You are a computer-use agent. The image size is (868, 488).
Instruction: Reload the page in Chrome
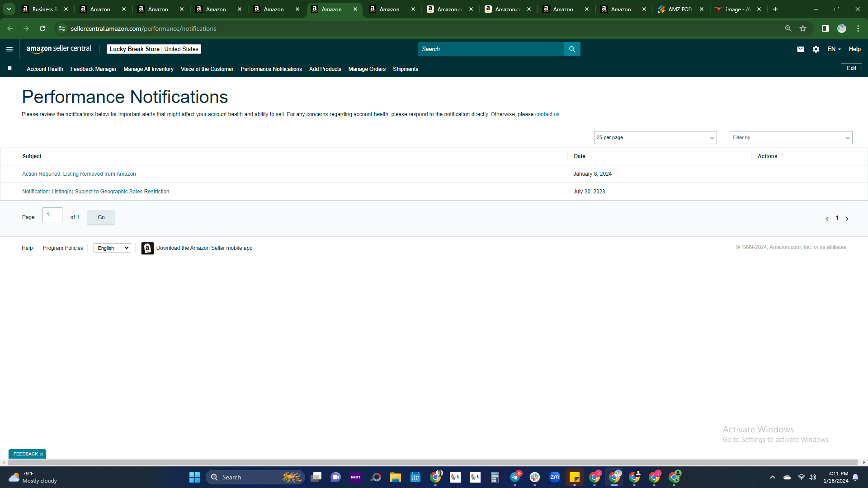click(x=42, y=28)
